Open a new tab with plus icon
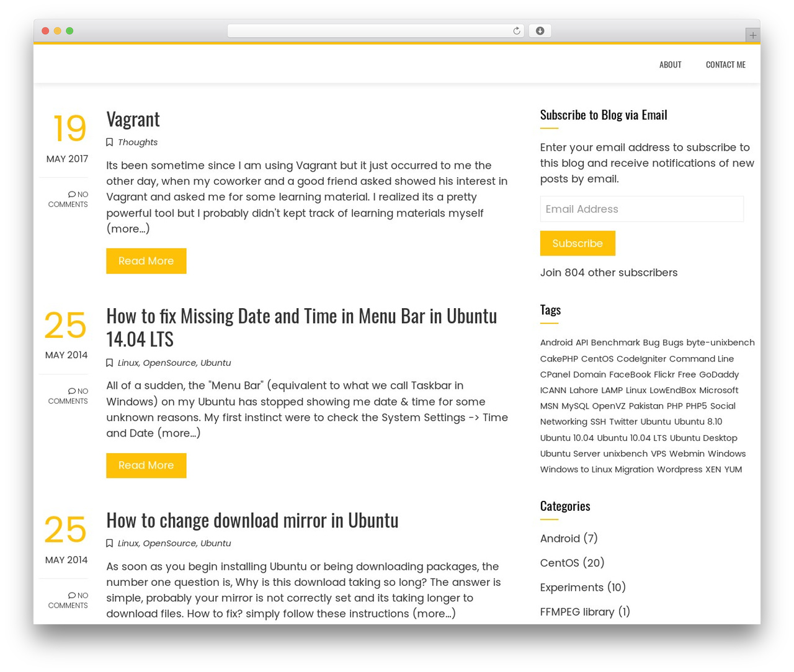Screen dimensions: 794x672 (x=752, y=35)
